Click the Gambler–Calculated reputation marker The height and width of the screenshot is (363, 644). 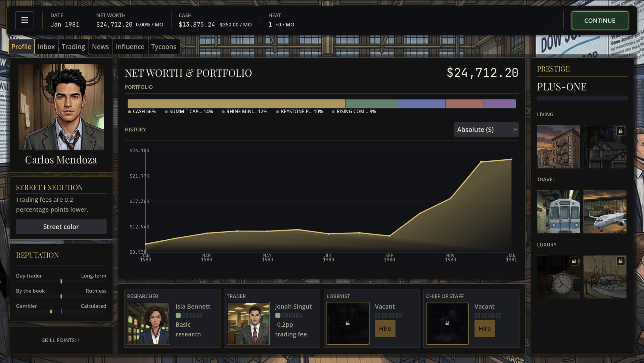[x=51, y=312]
